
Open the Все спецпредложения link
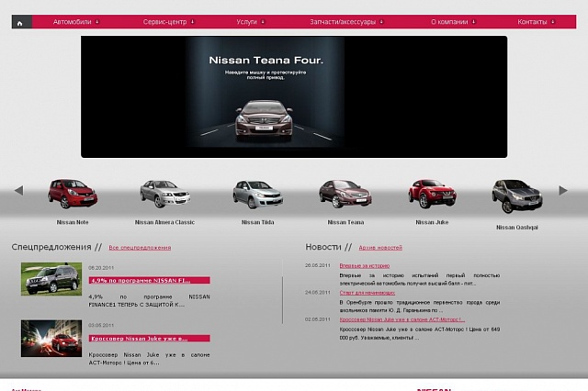click(x=140, y=248)
